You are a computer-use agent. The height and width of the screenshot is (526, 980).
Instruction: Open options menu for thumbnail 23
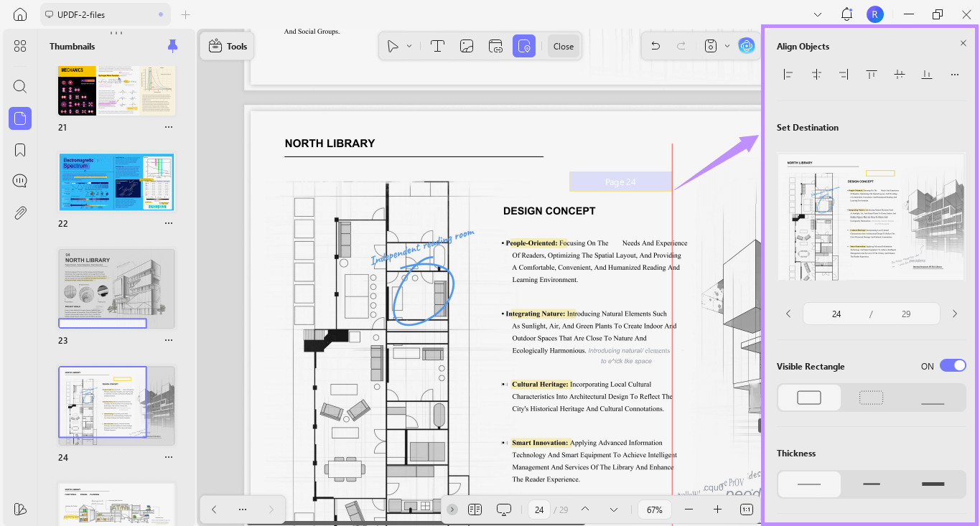(x=169, y=341)
